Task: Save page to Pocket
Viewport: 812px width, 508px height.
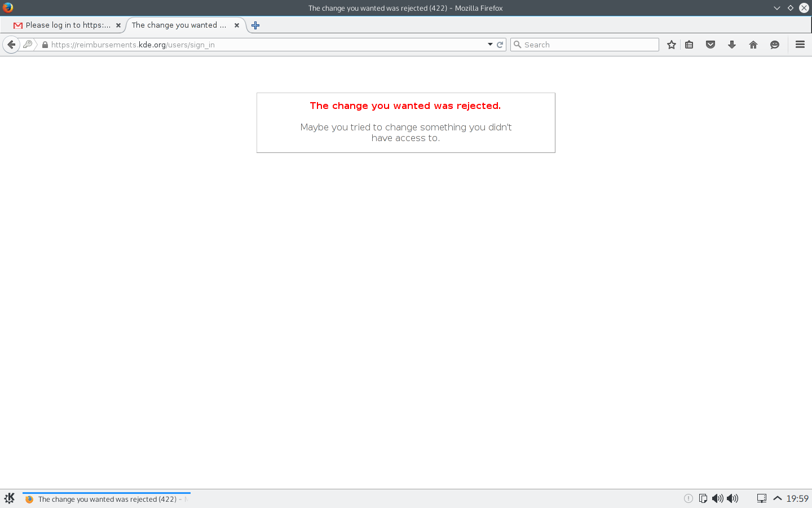Action: [710, 45]
